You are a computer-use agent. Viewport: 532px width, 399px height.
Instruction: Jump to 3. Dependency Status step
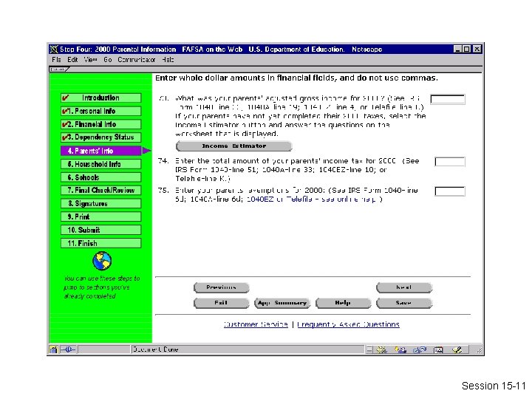(x=101, y=137)
